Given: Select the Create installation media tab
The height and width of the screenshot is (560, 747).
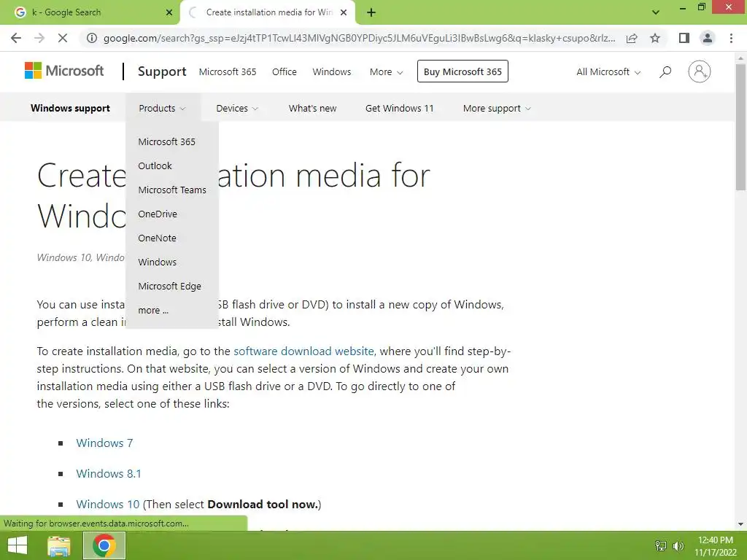Looking at the screenshot, I should coord(267,12).
